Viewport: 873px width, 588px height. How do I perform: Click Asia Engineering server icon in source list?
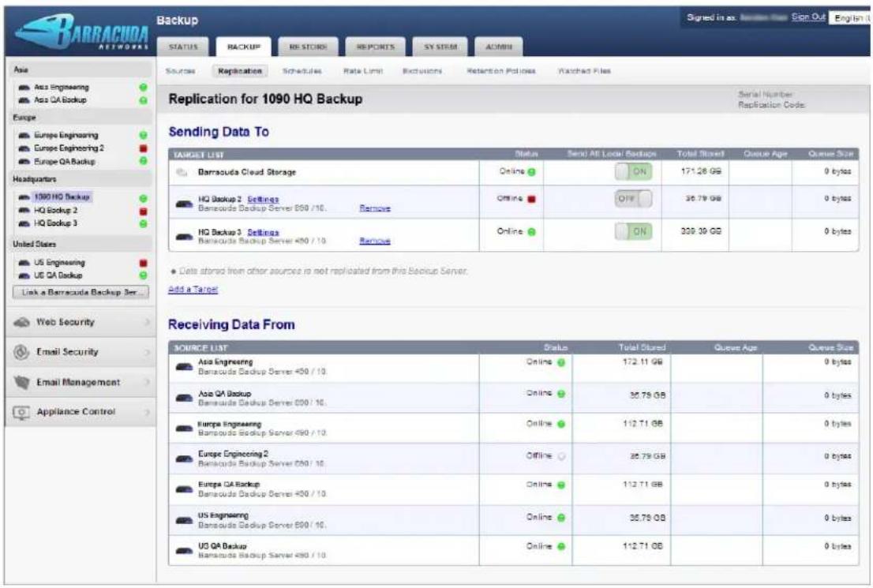pyautogui.click(x=184, y=367)
